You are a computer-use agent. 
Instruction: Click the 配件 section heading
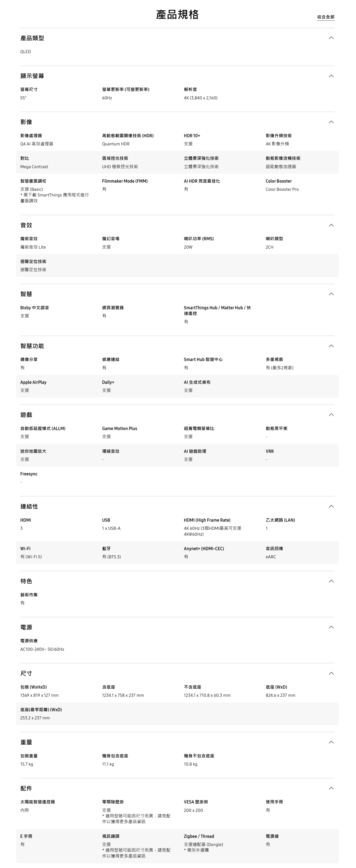click(x=26, y=788)
